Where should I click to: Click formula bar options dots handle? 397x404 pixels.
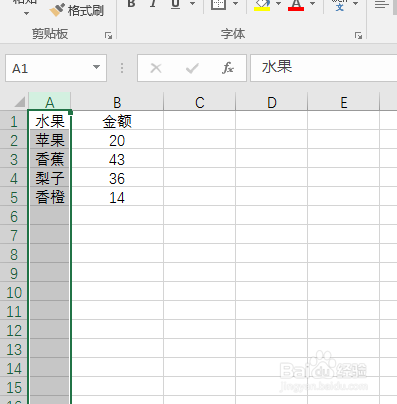[x=122, y=68]
